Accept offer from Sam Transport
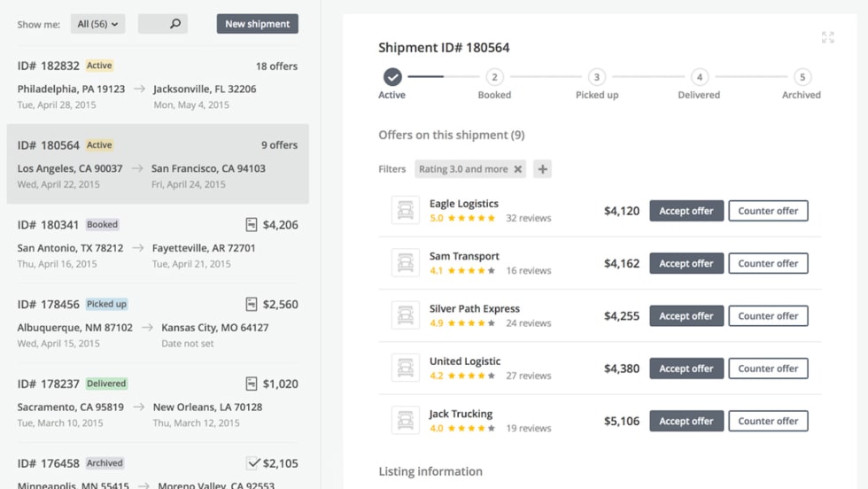868x489 pixels. coord(686,263)
